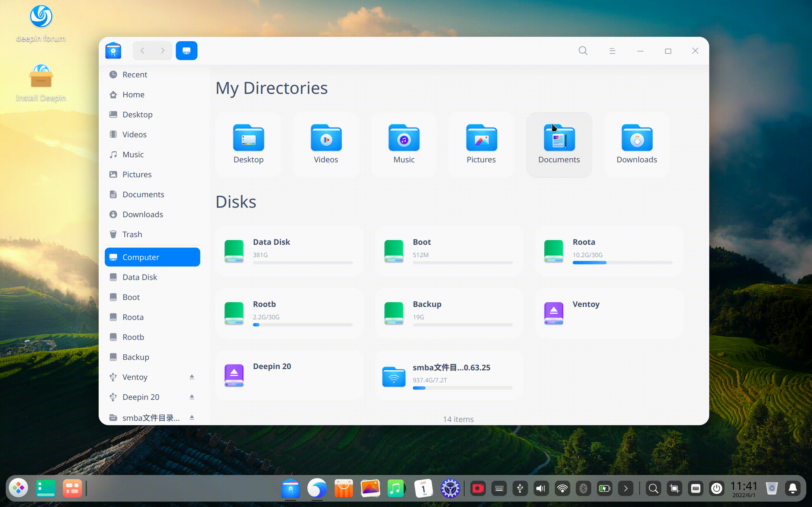Viewport: 812px width, 507px height.
Task: Open the Calendar icon in the dock
Action: 423,488
